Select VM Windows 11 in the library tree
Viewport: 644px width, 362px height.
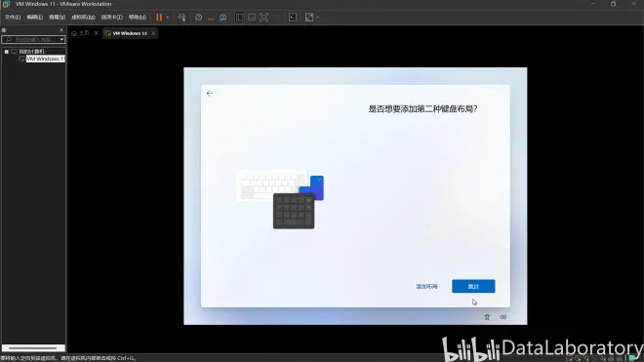pos(45,59)
